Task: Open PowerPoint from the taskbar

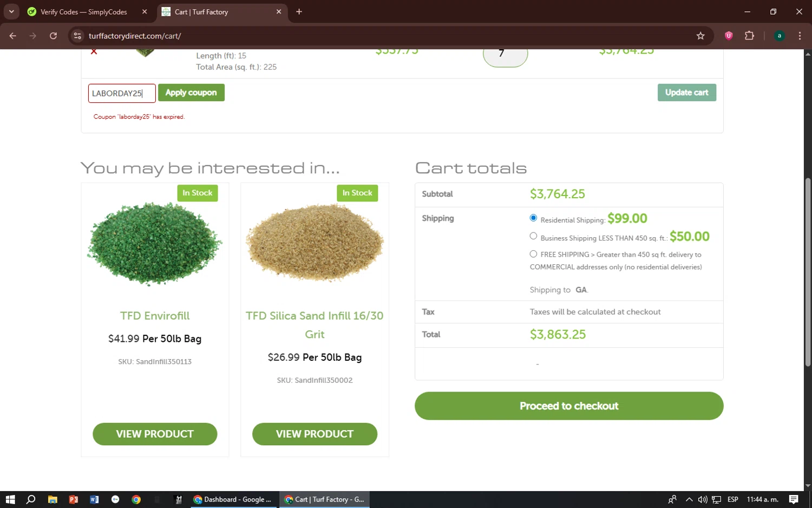Action: click(73, 499)
